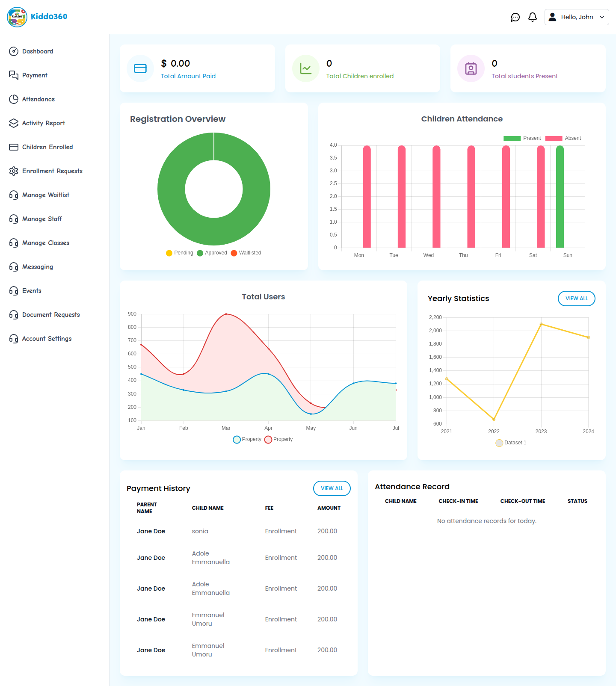Screen dimensions: 616x686
Task: Open the chat messages icon in header
Action: tap(515, 17)
